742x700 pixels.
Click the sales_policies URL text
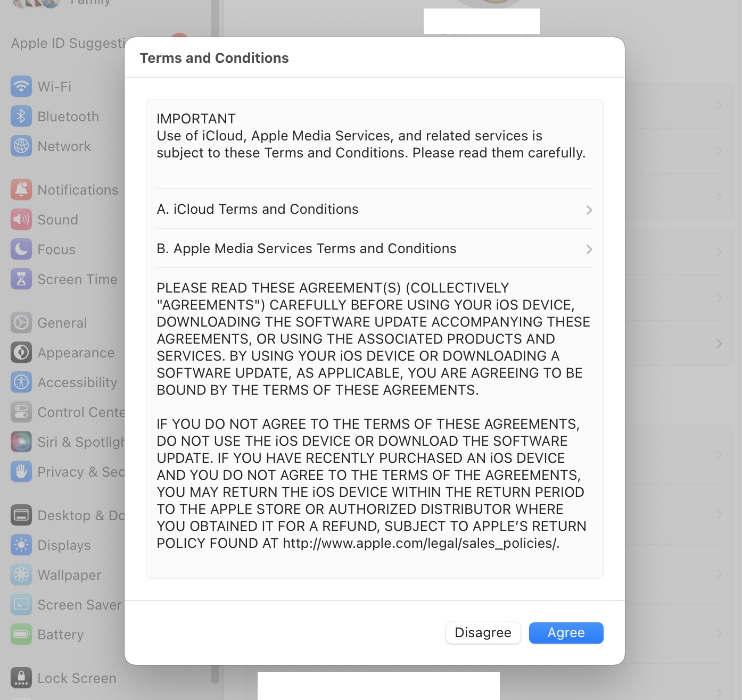tap(421, 543)
